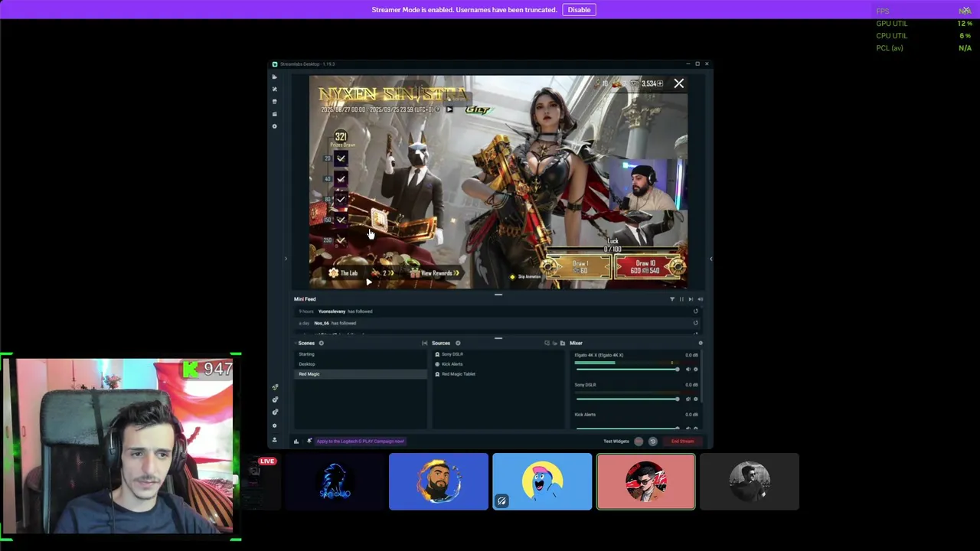980x551 pixels.
Task: Open the Mixer advanced settings gear
Action: click(700, 343)
